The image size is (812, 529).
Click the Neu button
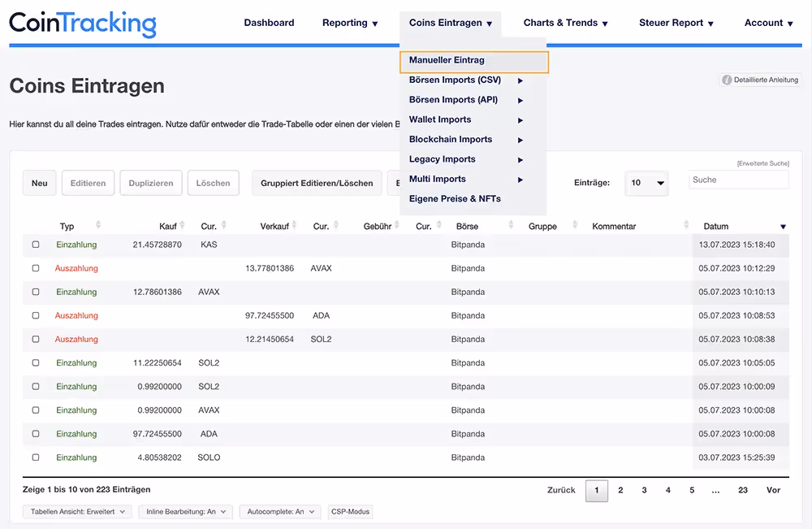tap(39, 183)
